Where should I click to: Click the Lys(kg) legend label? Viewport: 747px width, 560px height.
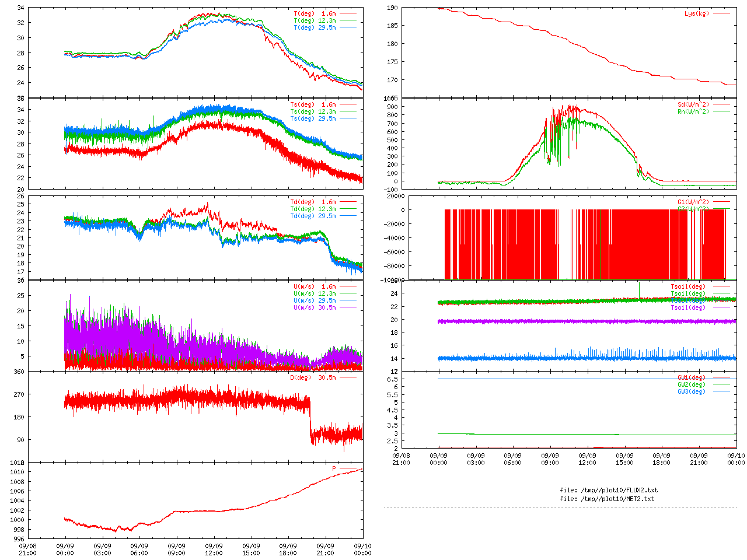coord(697,13)
